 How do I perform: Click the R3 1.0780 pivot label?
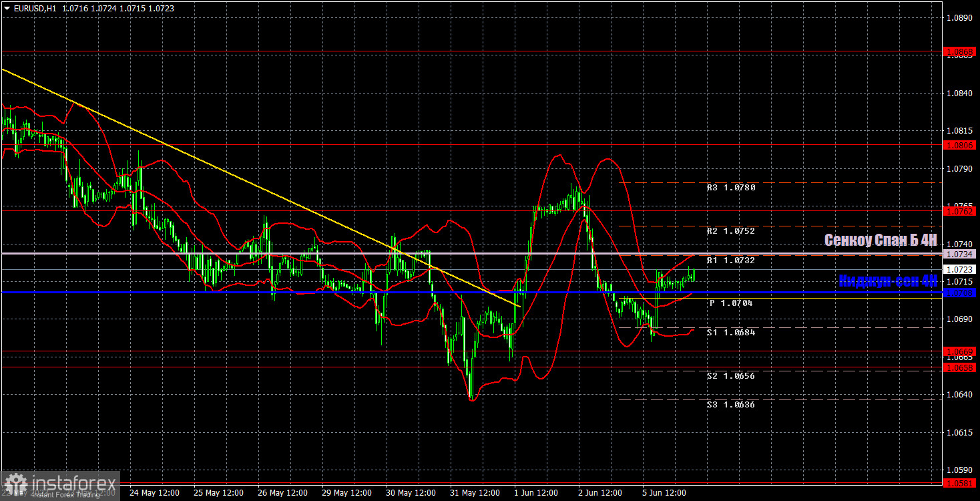[x=731, y=188]
